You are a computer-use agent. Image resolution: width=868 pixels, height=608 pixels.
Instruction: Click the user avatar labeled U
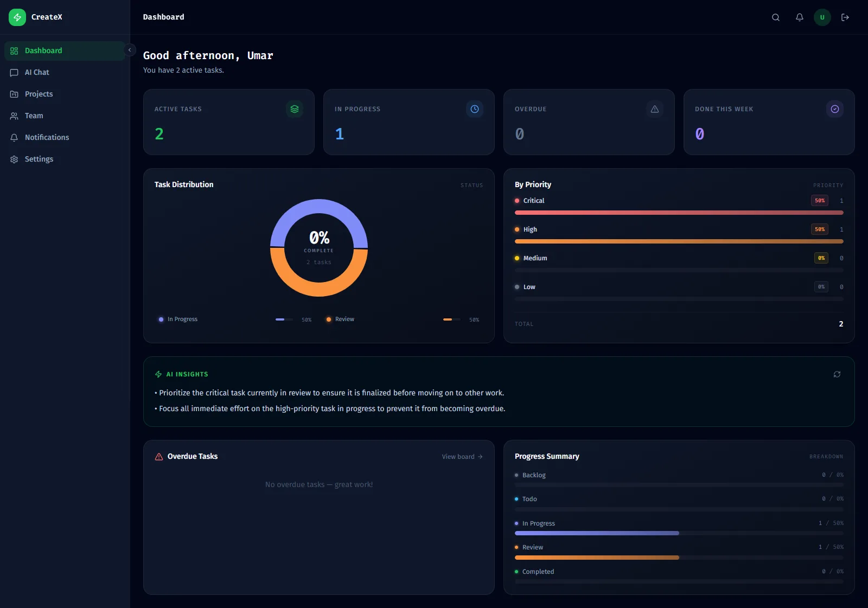pyautogui.click(x=822, y=17)
